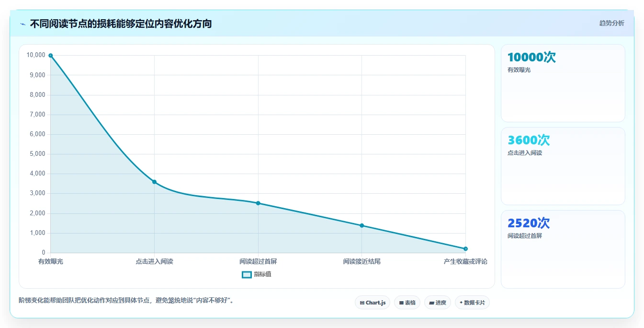Viewport: 644px width, 328px height.
Task: Click the lightning icon beside the title
Action: (x=23, y=23)
